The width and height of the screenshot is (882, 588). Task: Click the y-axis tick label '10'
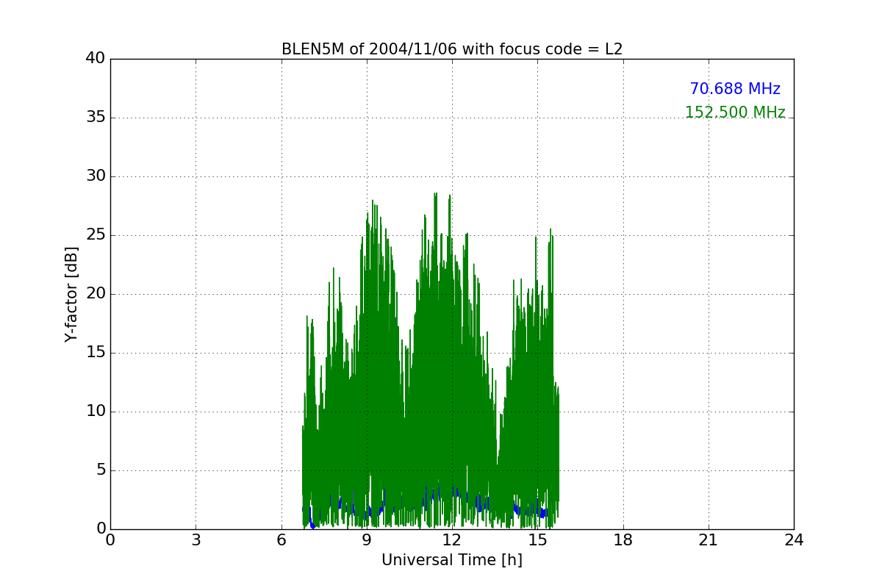pyautogui.click(x=96, y=412)
